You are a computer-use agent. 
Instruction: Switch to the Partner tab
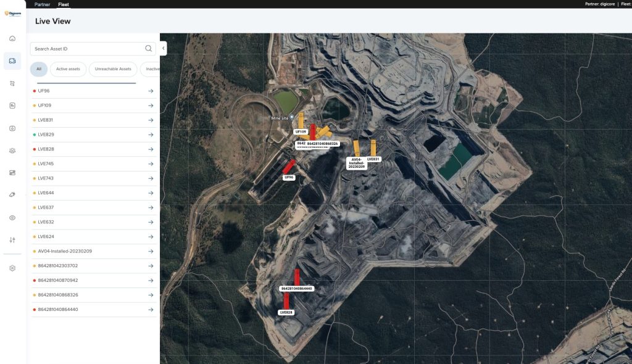42,4
